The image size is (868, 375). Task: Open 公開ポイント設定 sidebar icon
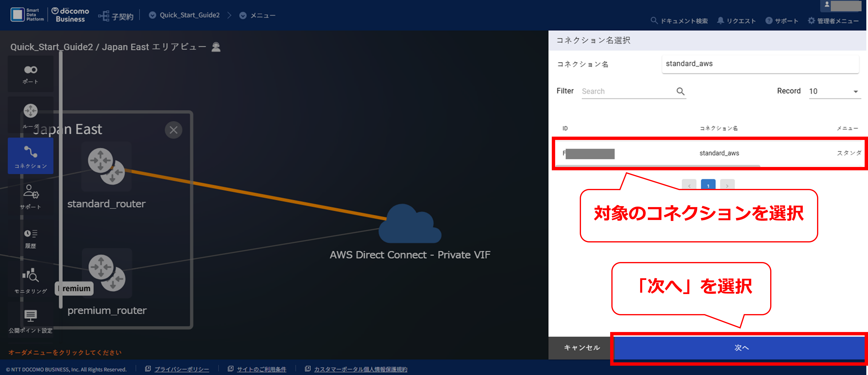[31, 321]
